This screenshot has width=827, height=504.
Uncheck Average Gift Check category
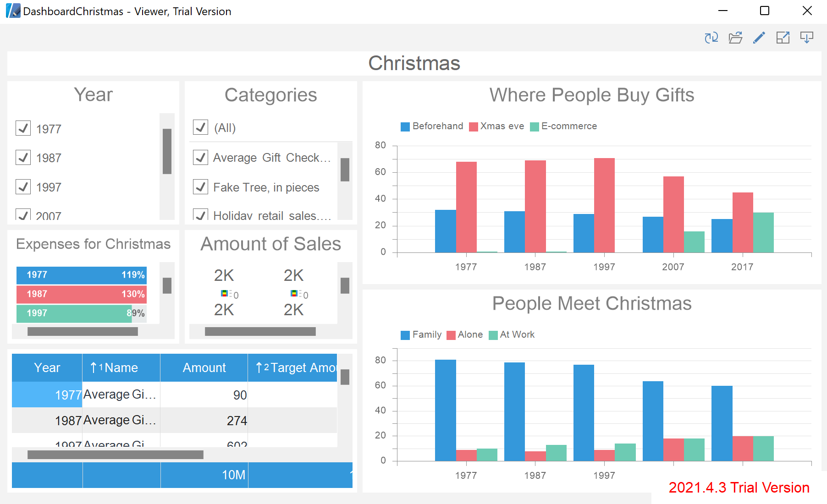tap(200, 157)
